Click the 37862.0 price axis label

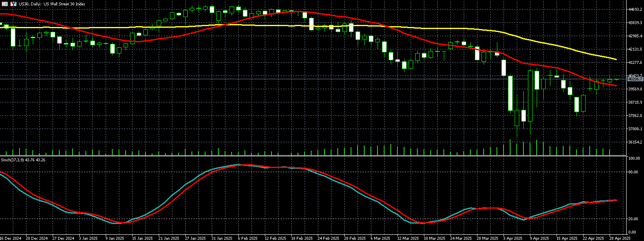635,116
